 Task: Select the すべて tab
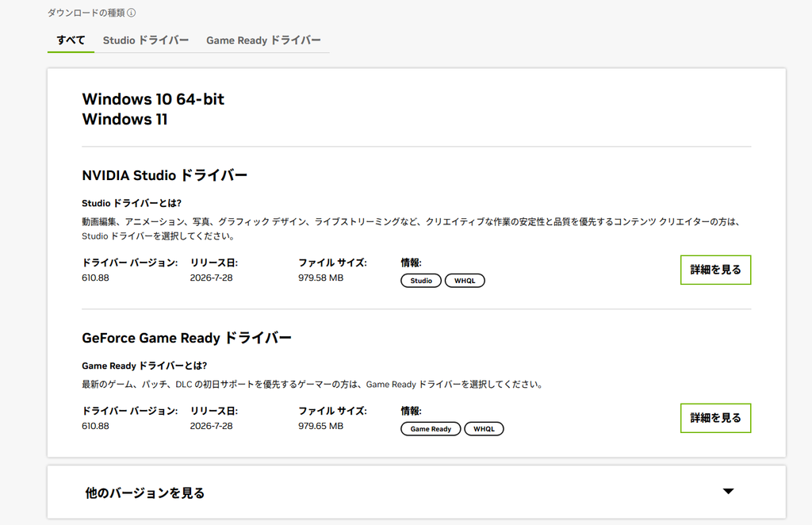coord(71,40)
